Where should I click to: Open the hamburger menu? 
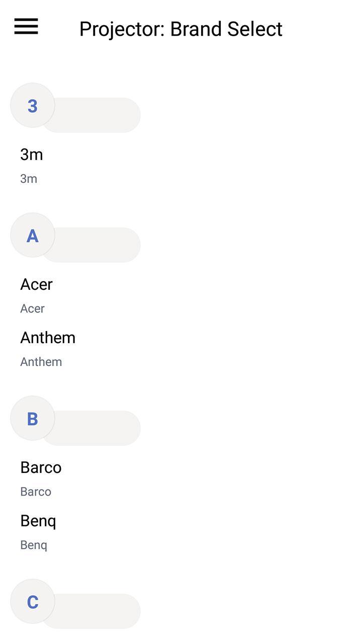(26, 26)
